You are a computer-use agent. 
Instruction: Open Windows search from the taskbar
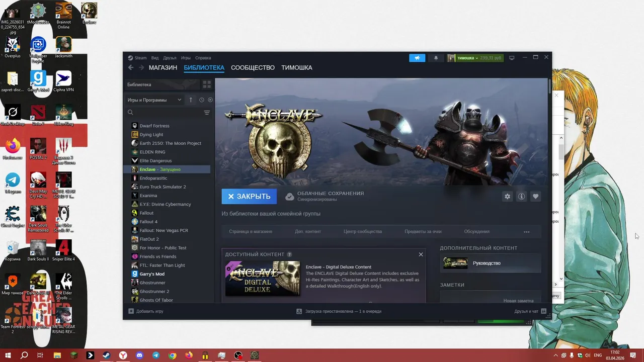[x=24, y=355]
